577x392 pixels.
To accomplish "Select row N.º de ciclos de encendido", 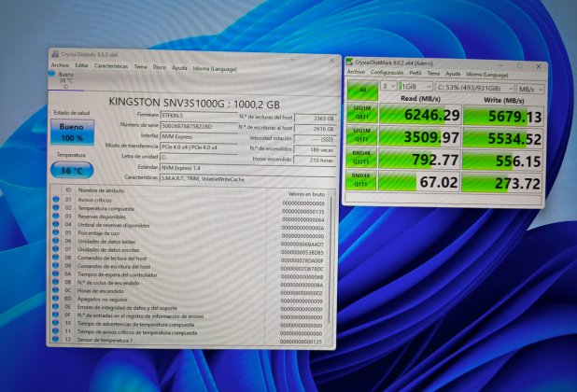I will [189, 283].
